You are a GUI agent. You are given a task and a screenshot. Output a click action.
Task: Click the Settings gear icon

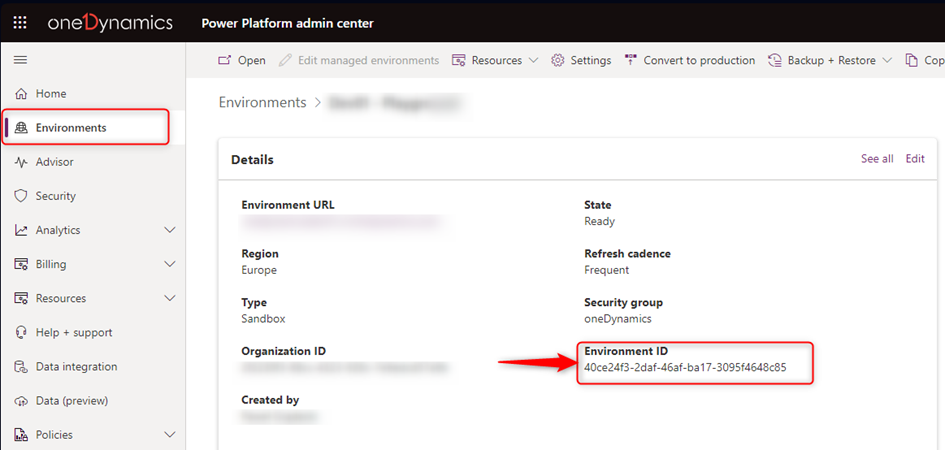pos(557,60)
